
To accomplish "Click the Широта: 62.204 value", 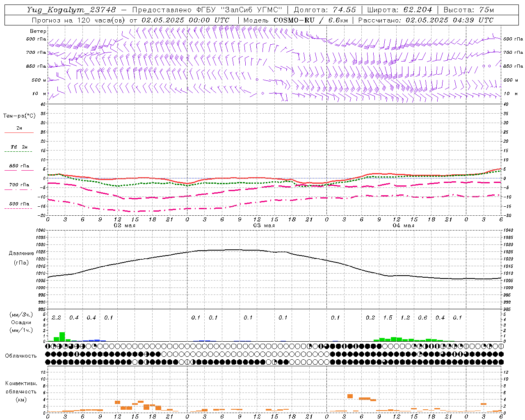I will 399,10.
